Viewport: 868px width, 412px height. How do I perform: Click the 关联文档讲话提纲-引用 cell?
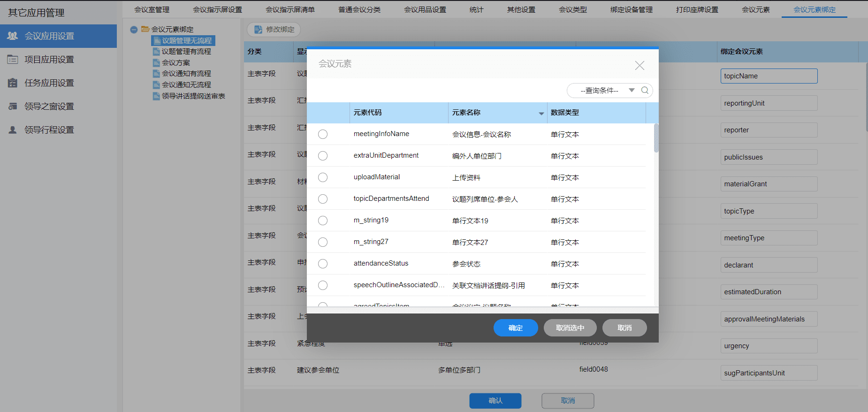point(488,286)
